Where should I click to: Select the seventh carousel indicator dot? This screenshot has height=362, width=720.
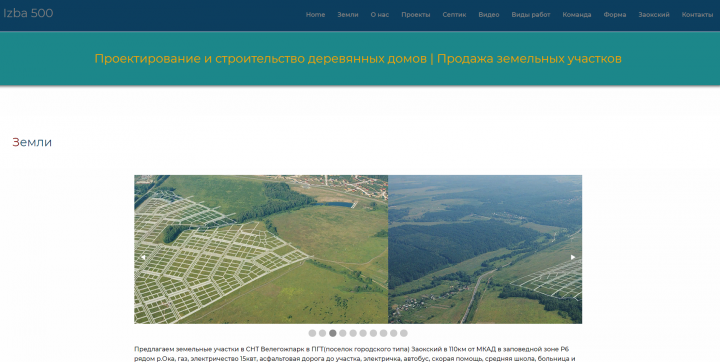coord(373,333)
